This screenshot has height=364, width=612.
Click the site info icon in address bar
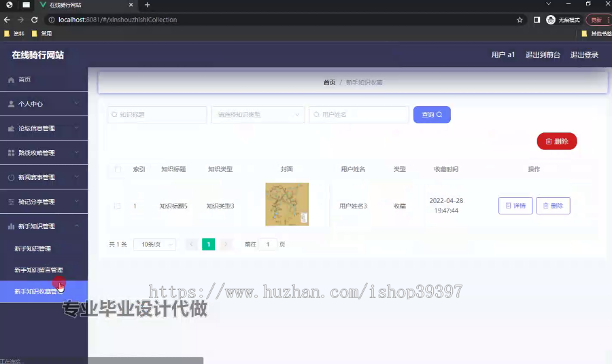pyautogui.click(x=52, y=20)
